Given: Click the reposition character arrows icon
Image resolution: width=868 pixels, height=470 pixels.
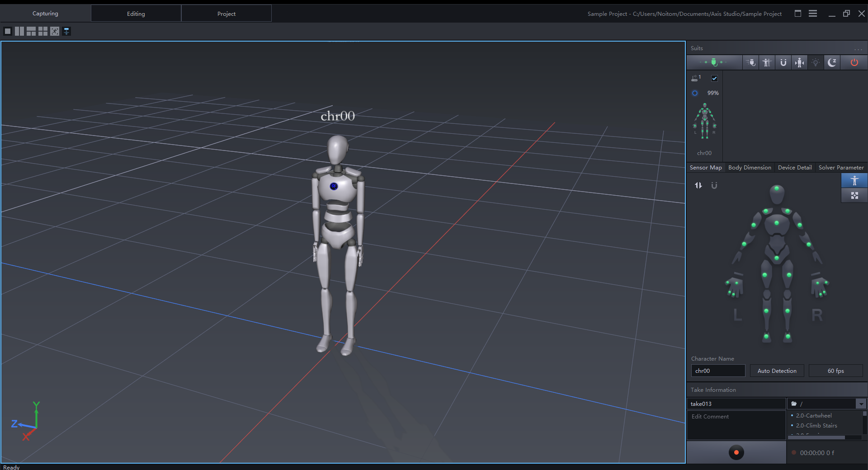Looking at the screenshot, I should tap(799, 62).
